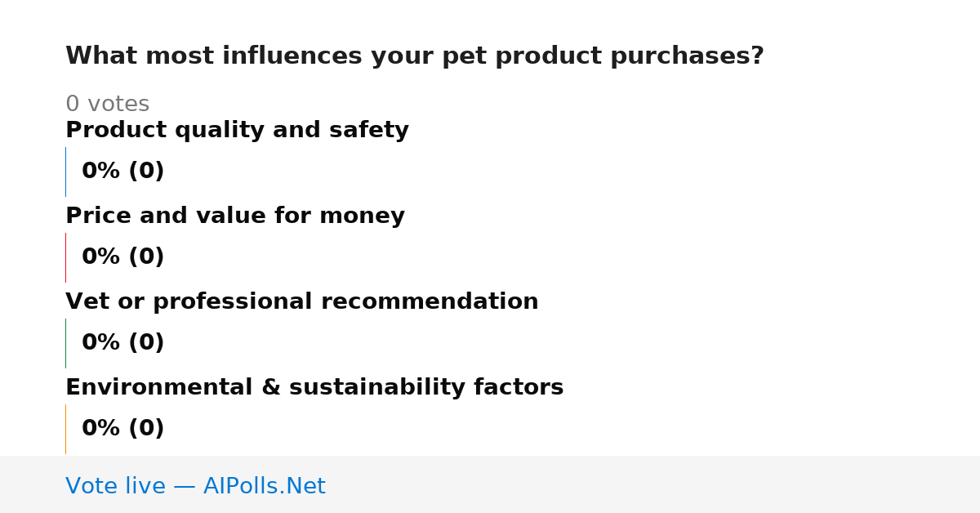
Task: Select Environmental & sustainability factors option
Action: pyautogui.click(x=314, y=387)
